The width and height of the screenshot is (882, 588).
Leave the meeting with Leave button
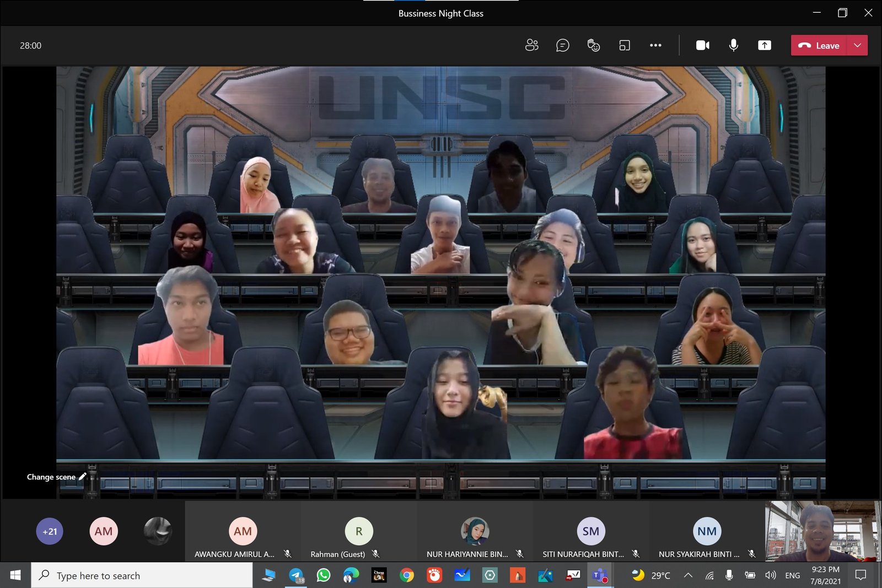[819, 46]
